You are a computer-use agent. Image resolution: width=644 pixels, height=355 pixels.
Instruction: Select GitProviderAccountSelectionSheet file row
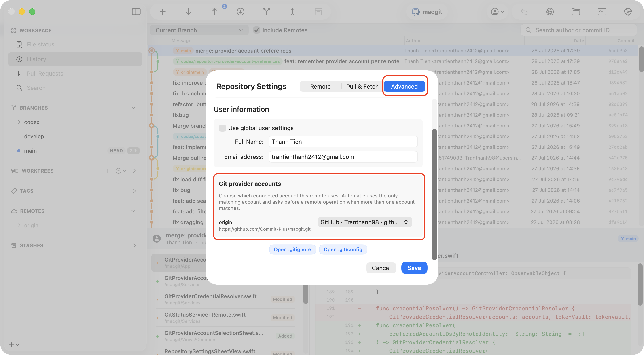225,336
